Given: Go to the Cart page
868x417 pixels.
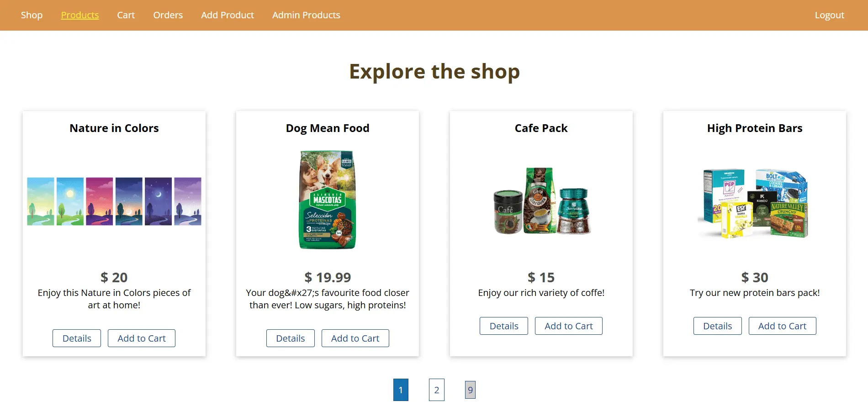Looking at the screenshot, I should point(126,15).
